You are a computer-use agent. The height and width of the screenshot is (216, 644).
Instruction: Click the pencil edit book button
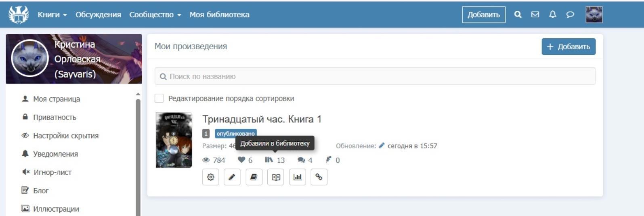(232, 177)
